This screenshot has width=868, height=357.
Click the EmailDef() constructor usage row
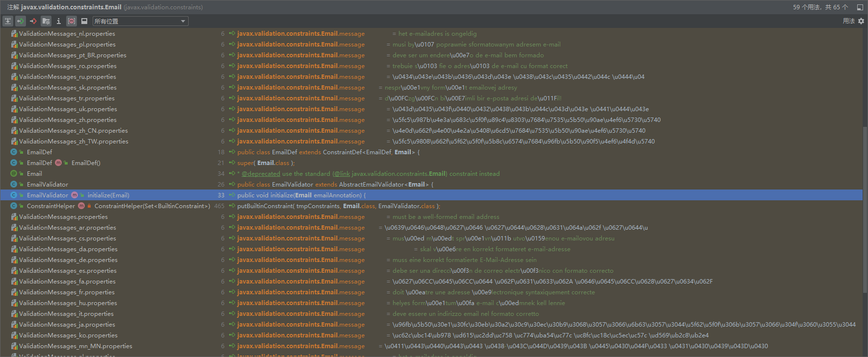click(86, 163)
